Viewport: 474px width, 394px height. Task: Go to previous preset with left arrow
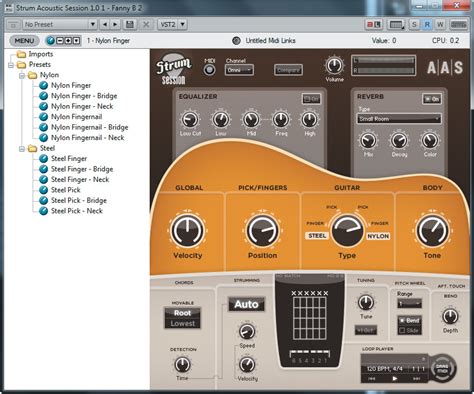point(105,24)
